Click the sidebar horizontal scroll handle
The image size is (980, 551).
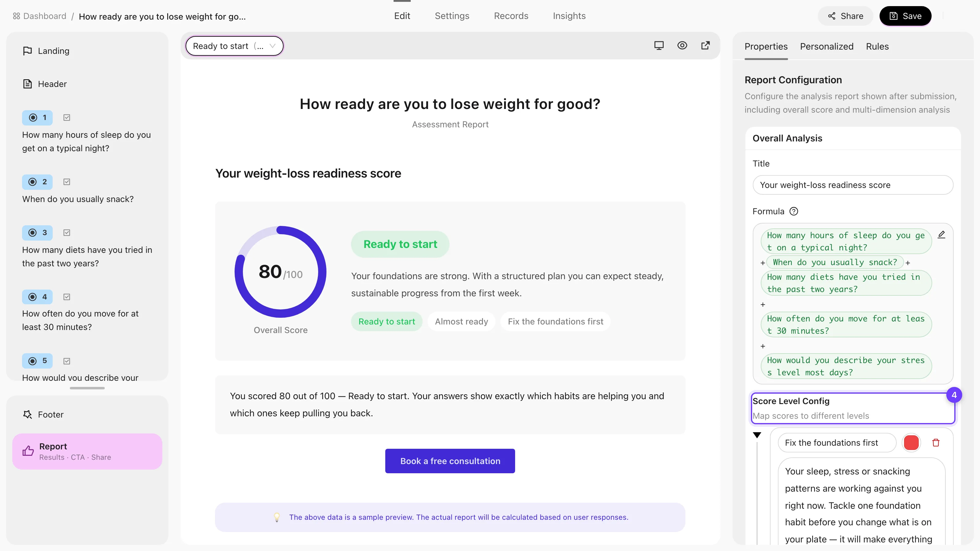87,388
